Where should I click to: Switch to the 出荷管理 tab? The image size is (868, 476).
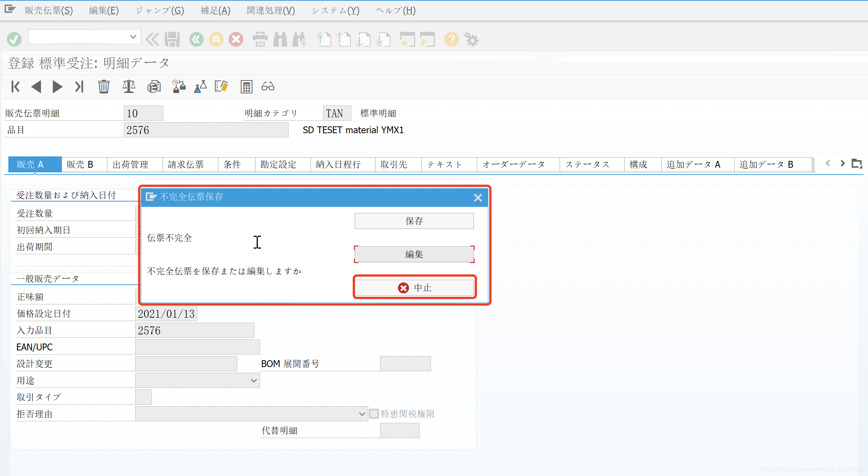[x=130, y=164]
